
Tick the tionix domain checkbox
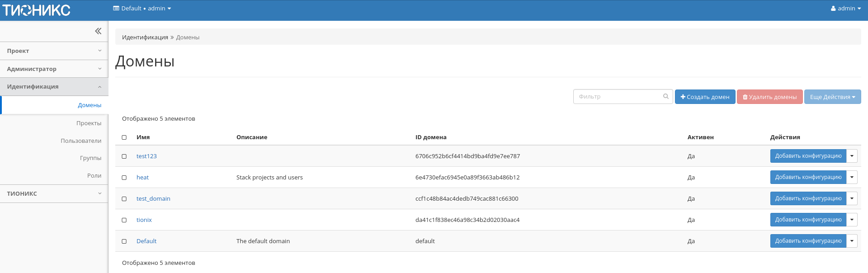click(x=124, y=220)
